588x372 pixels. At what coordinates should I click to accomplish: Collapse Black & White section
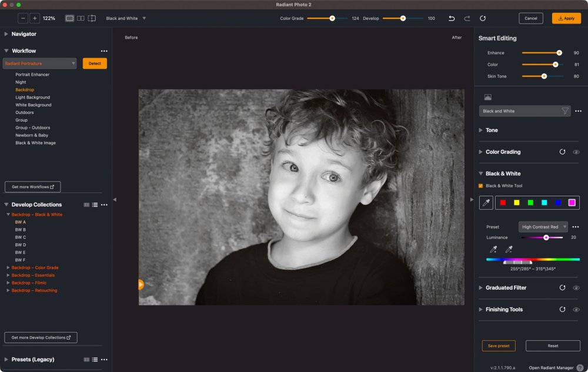coord(481,174)
